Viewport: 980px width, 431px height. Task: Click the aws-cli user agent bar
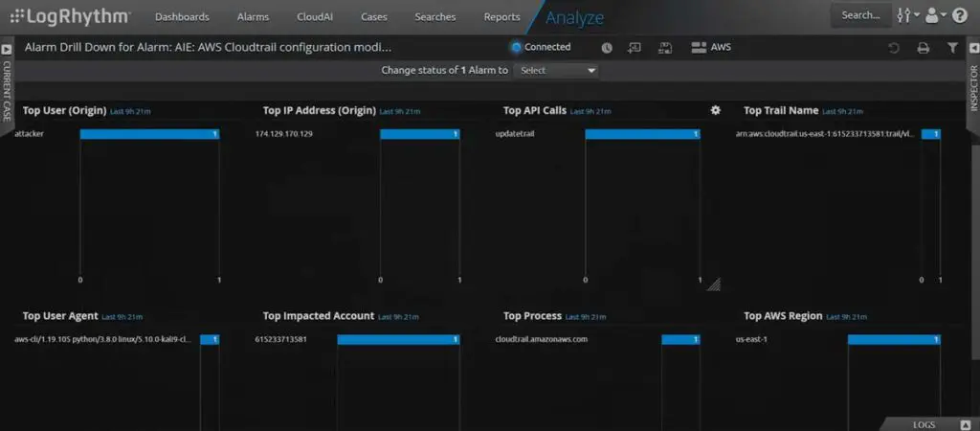210,339
